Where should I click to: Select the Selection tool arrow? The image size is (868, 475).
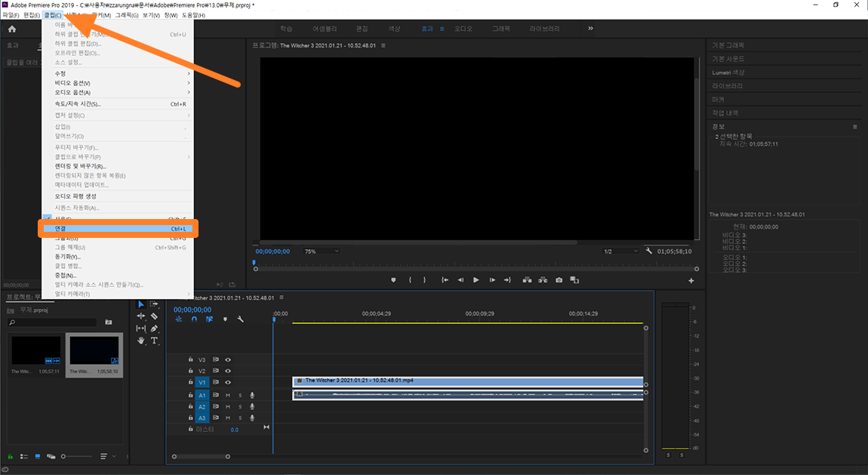coord(140,304)
